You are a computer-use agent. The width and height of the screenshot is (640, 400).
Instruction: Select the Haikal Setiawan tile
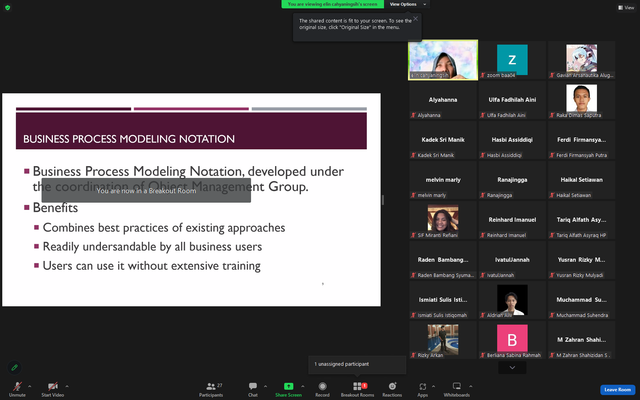click(x=582, y=180)
